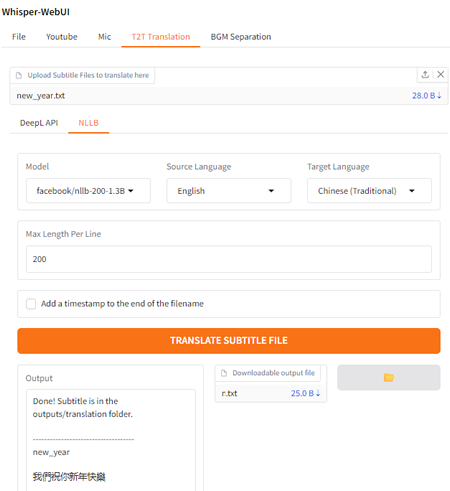
Task: Download new_year.txt via 28.0 B link
Action: (426, 96)
